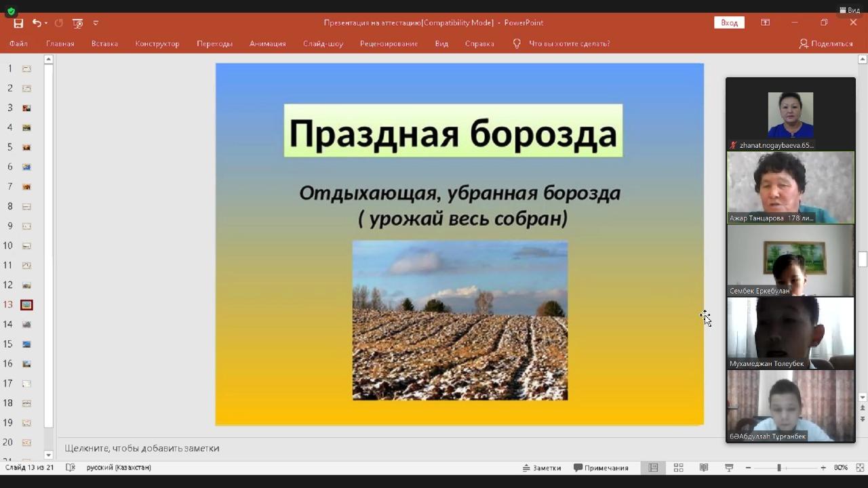
Task: Open the Вставка ribbon tab
Action: click(x=104, y=43)
